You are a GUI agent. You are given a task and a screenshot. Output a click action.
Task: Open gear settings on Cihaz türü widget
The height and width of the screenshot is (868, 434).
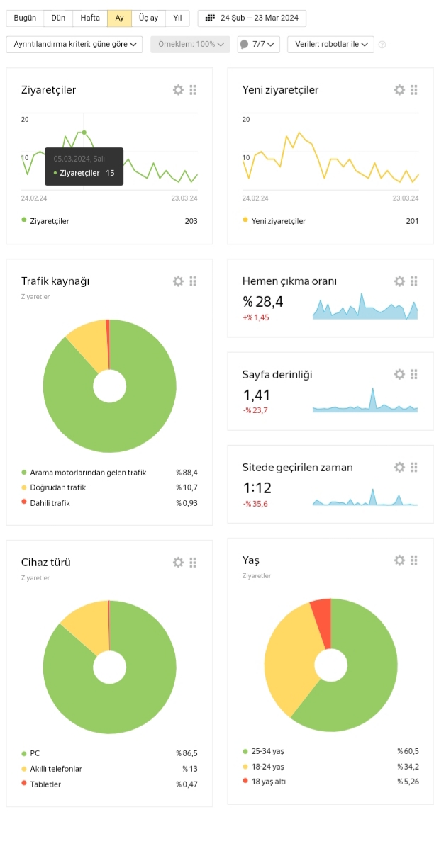pos(178,563)
